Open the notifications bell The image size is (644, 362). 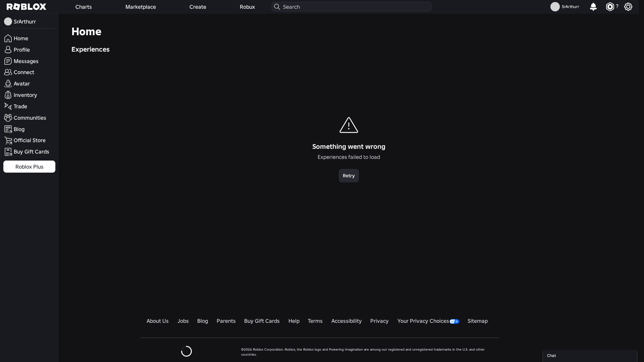[593, 7]
